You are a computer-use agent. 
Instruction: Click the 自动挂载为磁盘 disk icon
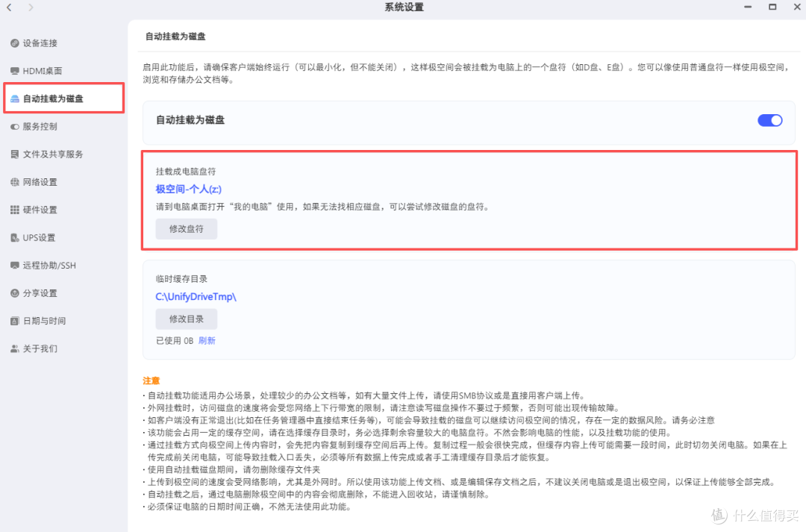point(13,98)
